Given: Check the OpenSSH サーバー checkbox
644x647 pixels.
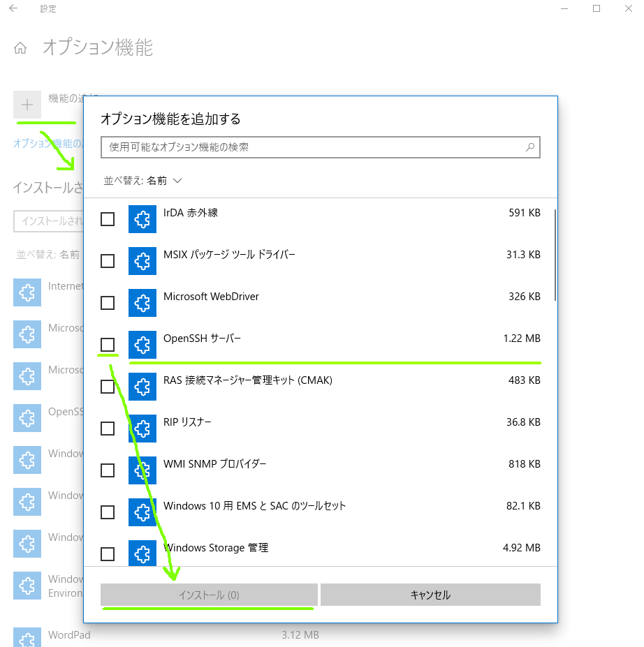Looking at the screenshot, I should [108, 345].
